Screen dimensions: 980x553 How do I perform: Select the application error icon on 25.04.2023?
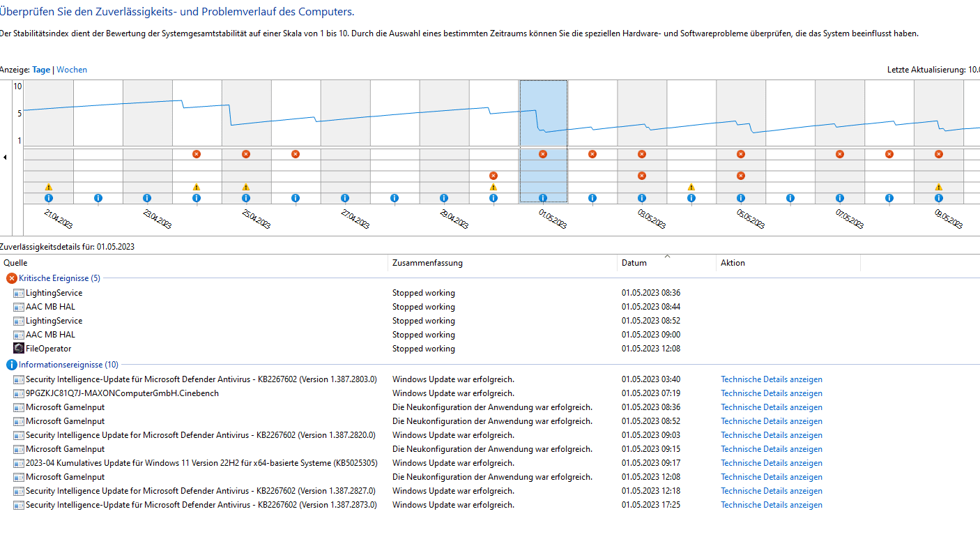246,154
